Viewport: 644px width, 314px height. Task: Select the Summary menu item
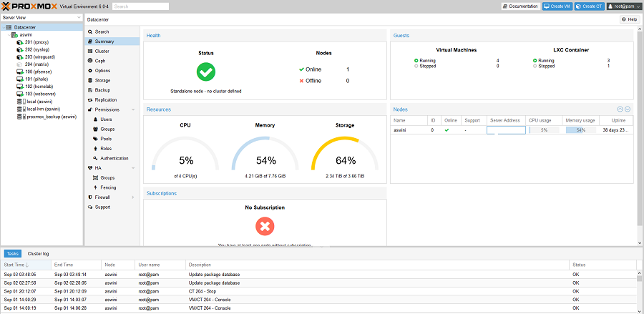112,41
